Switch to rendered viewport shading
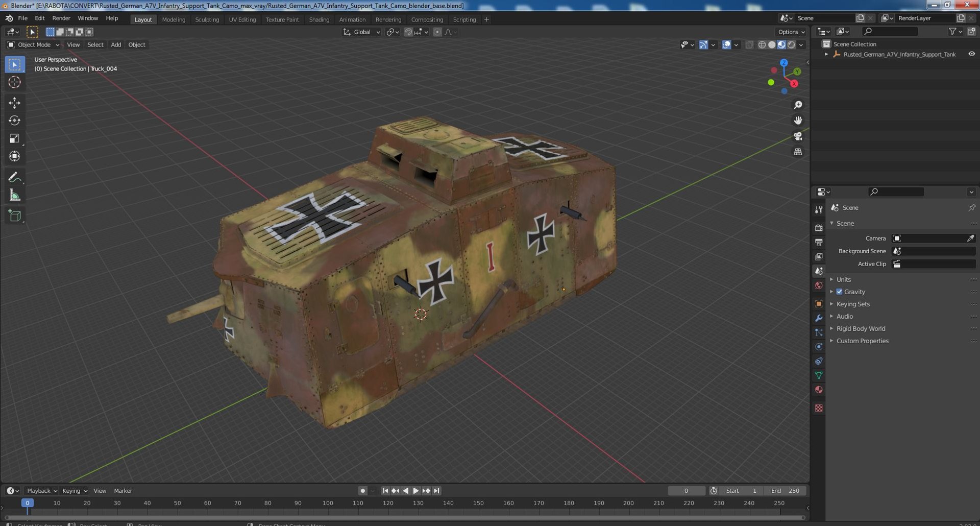Image resolution: width=980 pixels, height=526 pixels. pos(791,45)
